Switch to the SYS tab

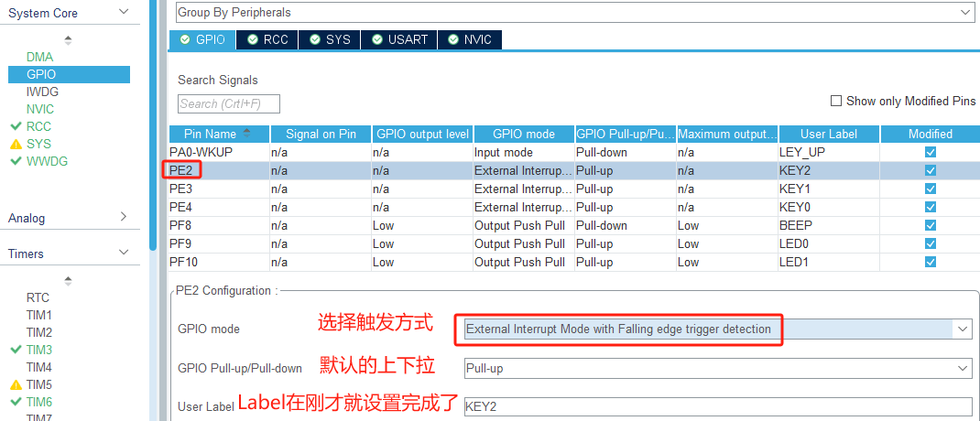coord(330,39)
